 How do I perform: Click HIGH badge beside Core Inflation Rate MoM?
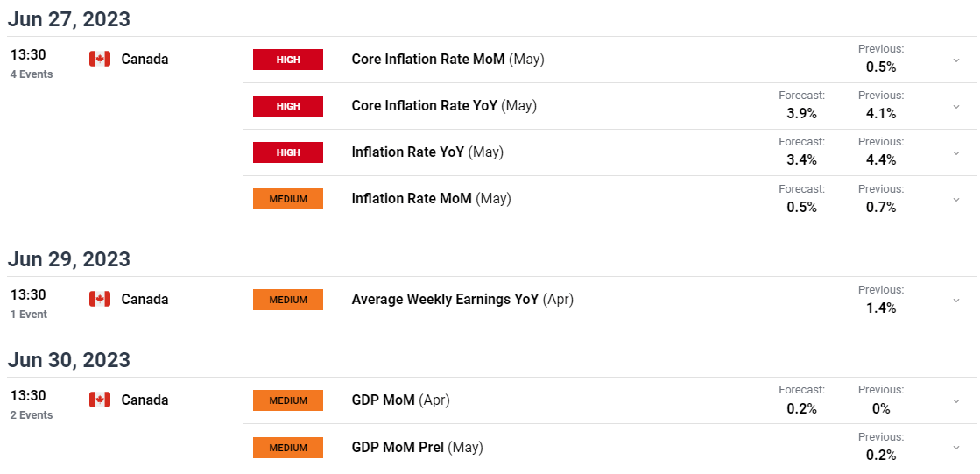coord(288,60)
